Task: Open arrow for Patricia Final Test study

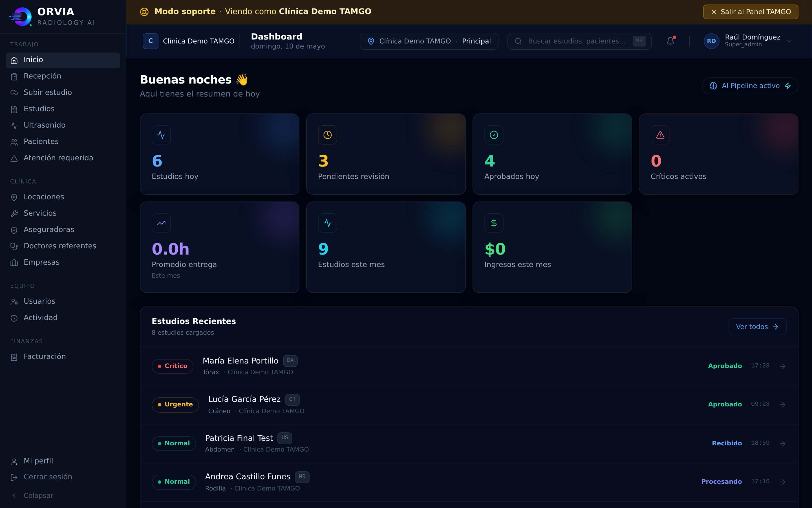Action: click(782, 443)
